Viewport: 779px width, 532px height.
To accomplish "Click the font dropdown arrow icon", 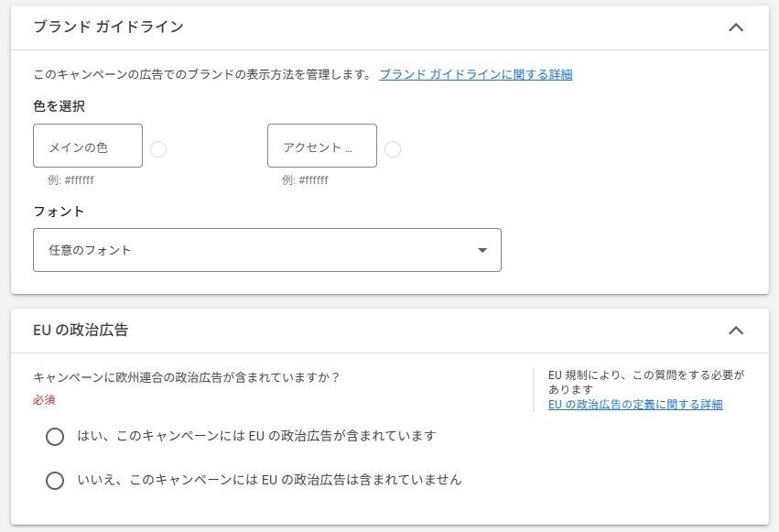I will pyautogui.click(x=482, y=251).
